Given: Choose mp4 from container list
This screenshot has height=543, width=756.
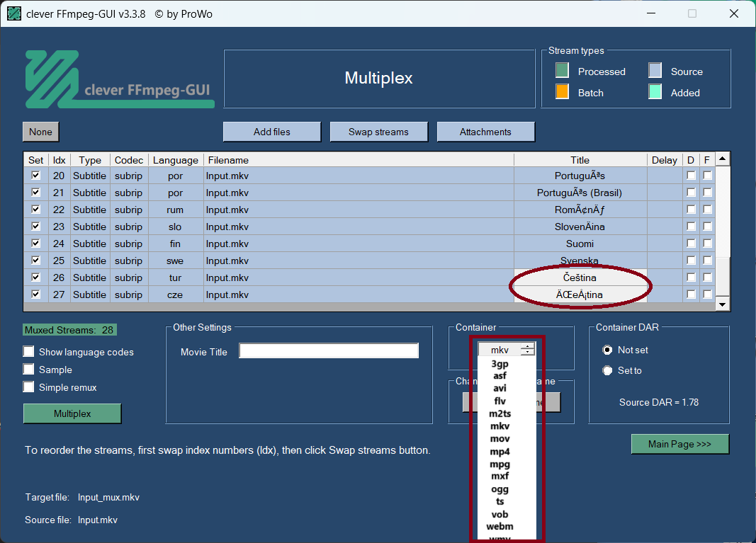Looking at the screenshot, I should point(500,452).
